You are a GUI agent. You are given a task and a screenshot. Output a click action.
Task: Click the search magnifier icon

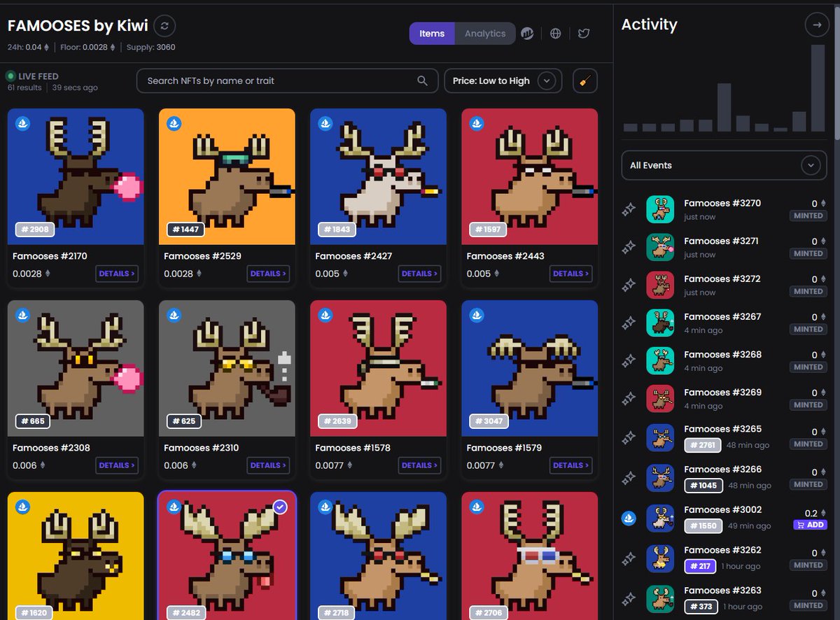coord(422,80)
